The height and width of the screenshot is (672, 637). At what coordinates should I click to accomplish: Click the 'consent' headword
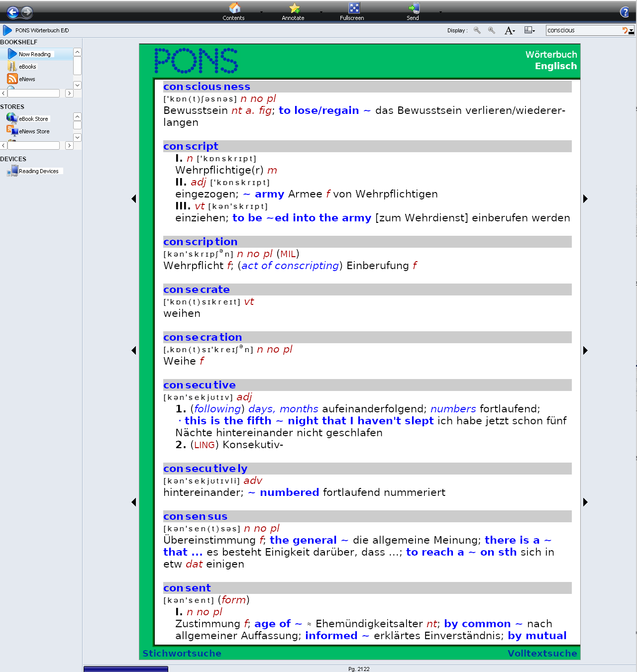(x=187, y=588)
